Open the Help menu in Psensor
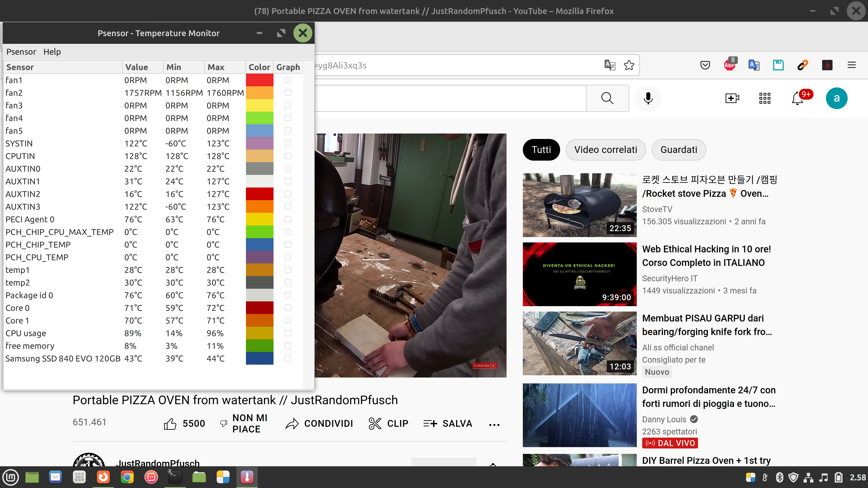The height and width of the screenshot is (488, 868). (52, 52)
